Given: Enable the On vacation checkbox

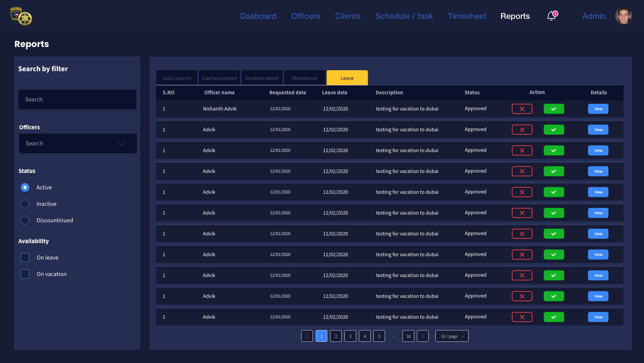Looking at the screenshot, I should (25, 274).
